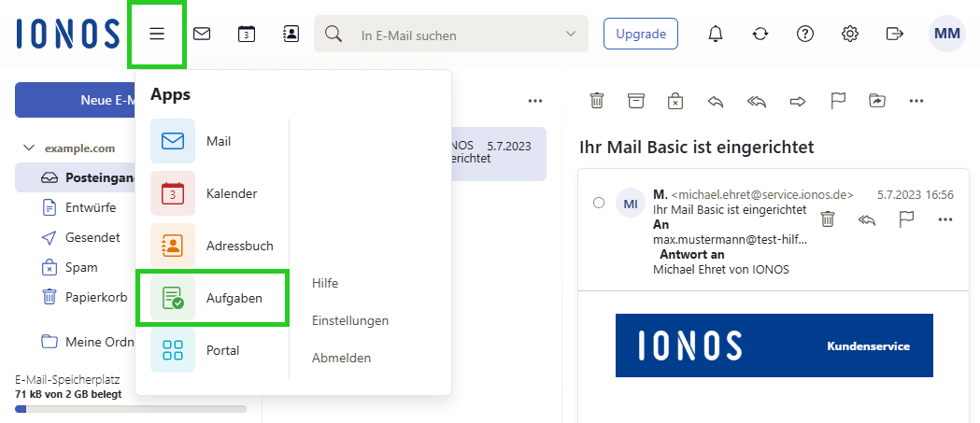Click the E-Mail-Speicherplatz usage bar

point(131,409)
